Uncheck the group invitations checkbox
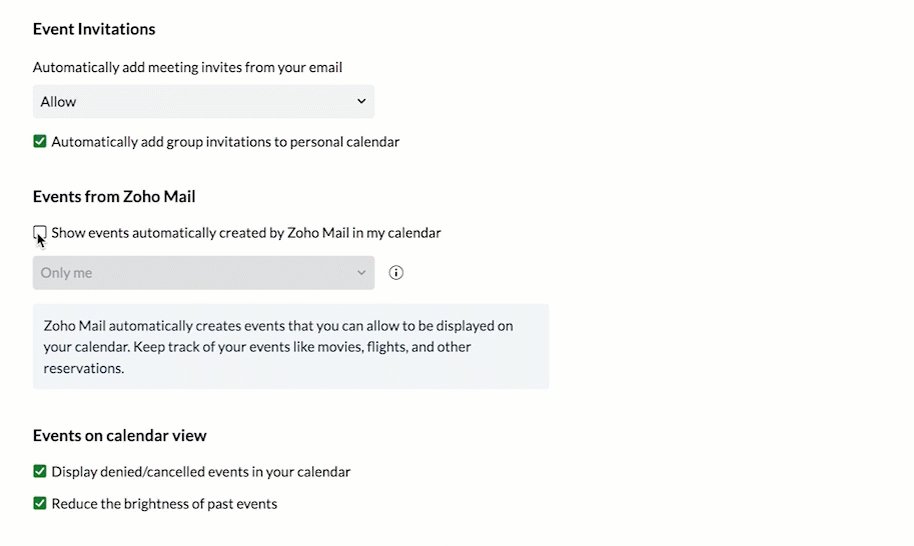Viewport: 914px width, 546px height. 40,142
